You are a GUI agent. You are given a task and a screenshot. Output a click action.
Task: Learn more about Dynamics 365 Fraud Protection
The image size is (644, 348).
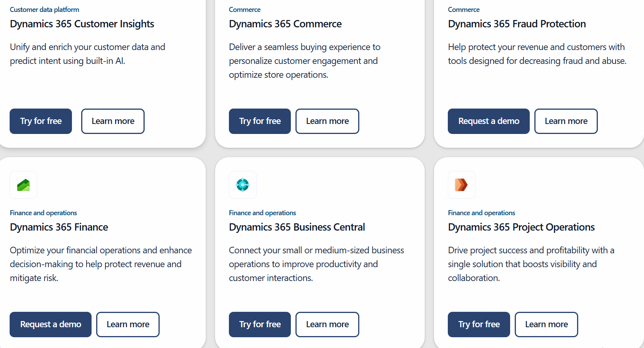click(x=566, y=121)
